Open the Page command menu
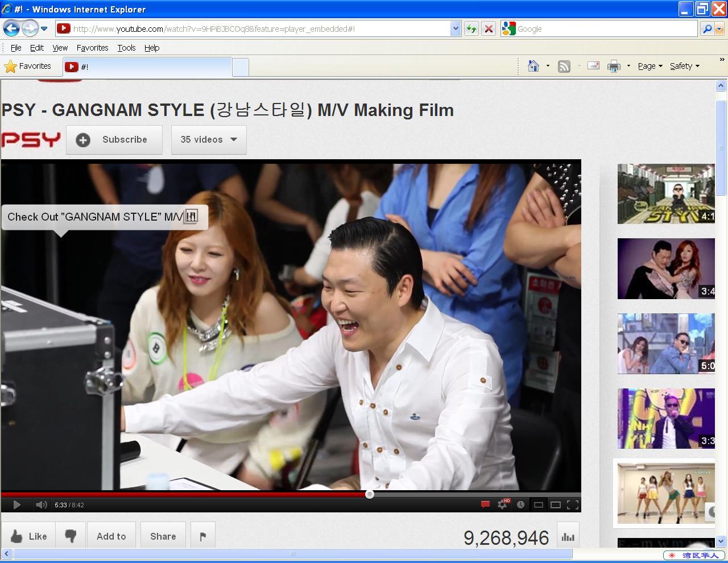Viewport: 728px width, 563px height. click(x=650, y=66)
